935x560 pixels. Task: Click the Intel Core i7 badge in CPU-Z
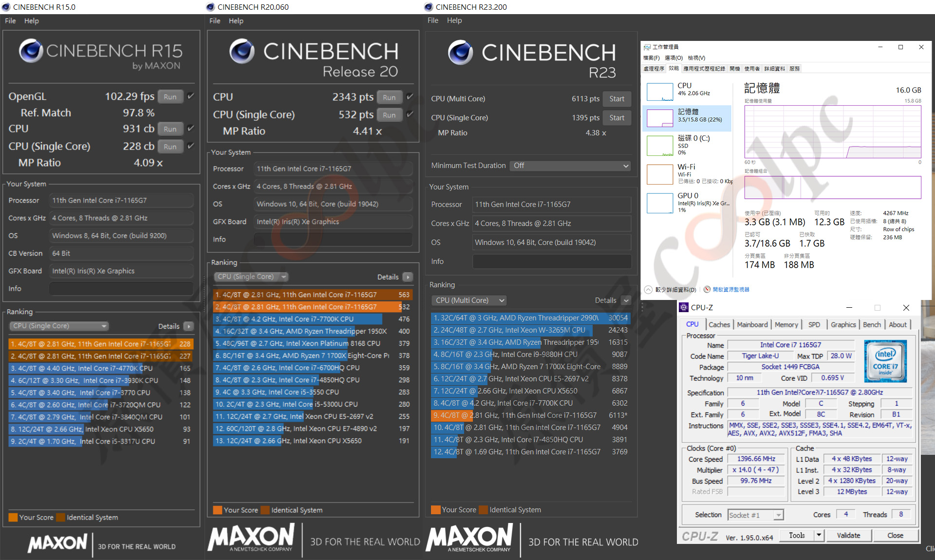coord(885,361)
